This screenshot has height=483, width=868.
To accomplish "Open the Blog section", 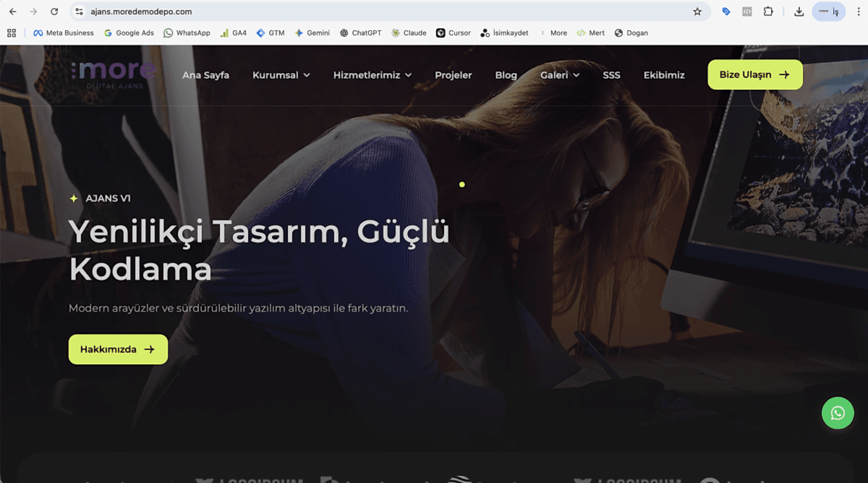I will [506, 74].
